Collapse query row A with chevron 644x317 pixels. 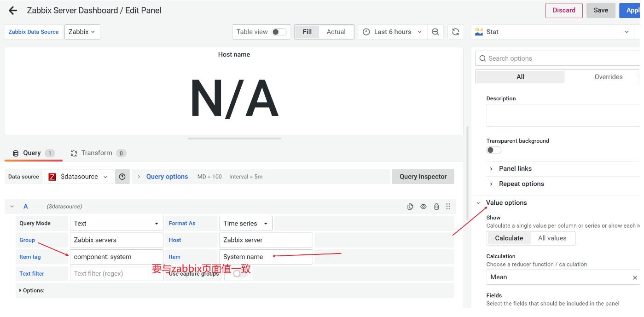[x=12, y=207]
